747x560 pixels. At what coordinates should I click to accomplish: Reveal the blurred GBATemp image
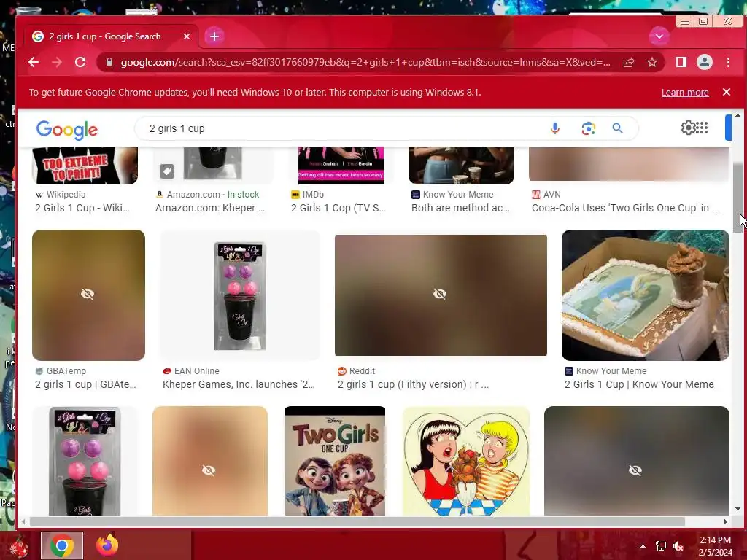88,295
